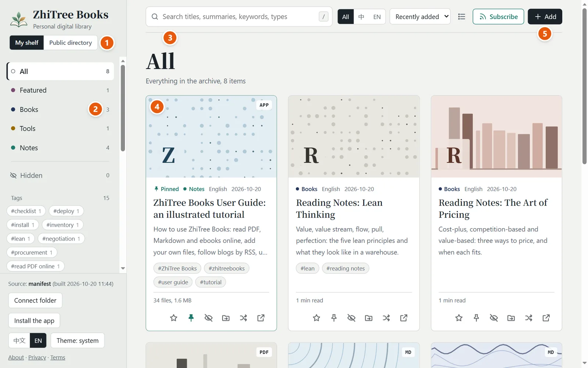Viewport: 588px width, 368px height.
Task: Click the Add button
Action: point(545,17)
